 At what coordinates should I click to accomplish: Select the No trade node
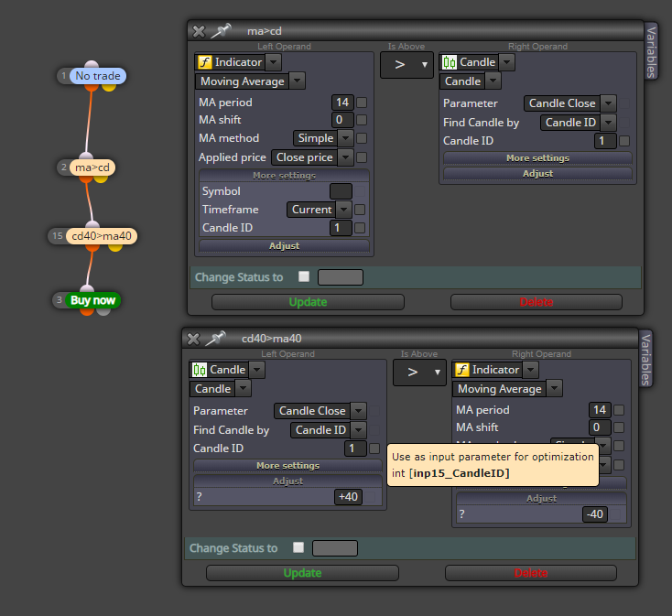98,76
